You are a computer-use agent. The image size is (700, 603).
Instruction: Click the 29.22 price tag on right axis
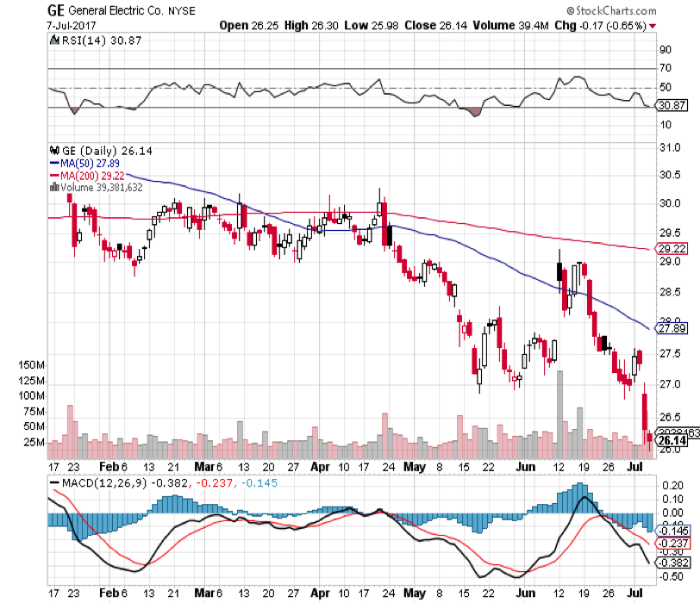[670, 249]
